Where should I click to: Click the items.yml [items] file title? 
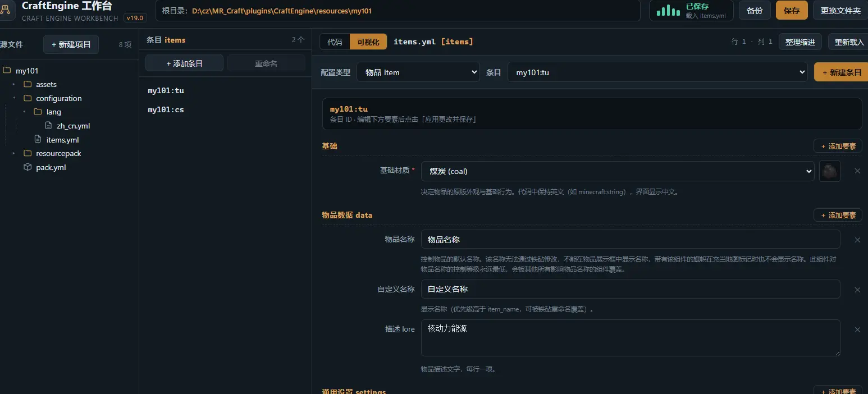click(x=433, y=42)
